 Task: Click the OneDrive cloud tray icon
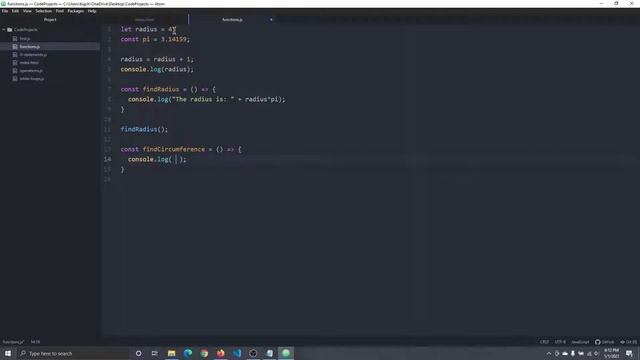(565, 353)
